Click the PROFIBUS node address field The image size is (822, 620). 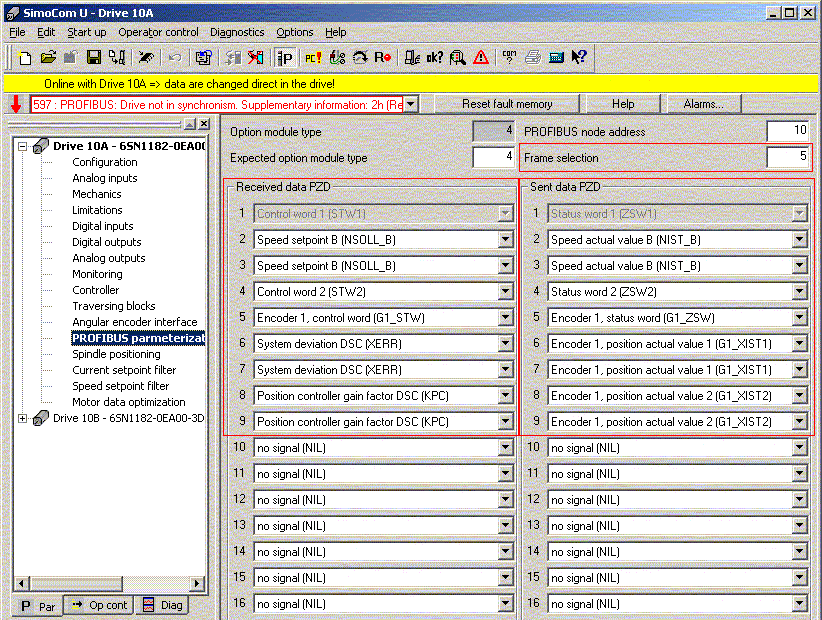click(788, 131)
